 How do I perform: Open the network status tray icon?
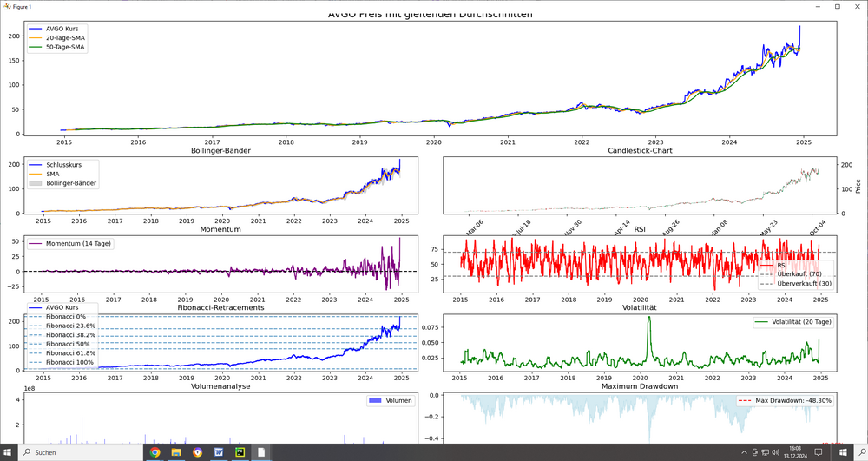(x=763, y=452)
